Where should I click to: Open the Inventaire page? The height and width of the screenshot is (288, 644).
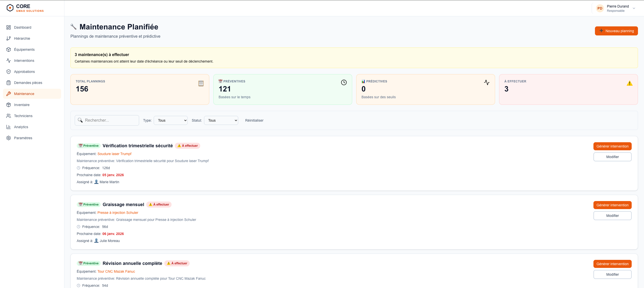click(x=32, y=105)
